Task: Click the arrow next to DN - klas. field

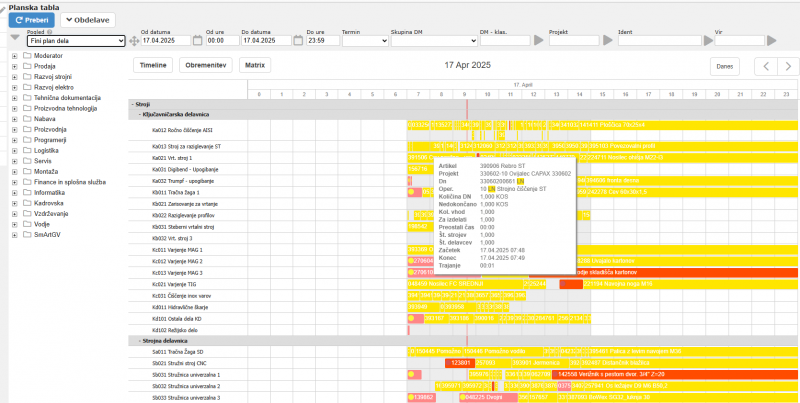Action: click(540, 41)
